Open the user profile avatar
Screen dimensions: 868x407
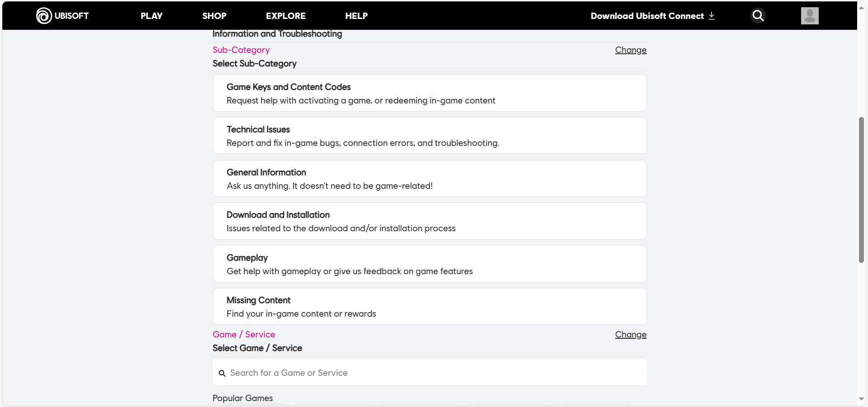point(809,16)
